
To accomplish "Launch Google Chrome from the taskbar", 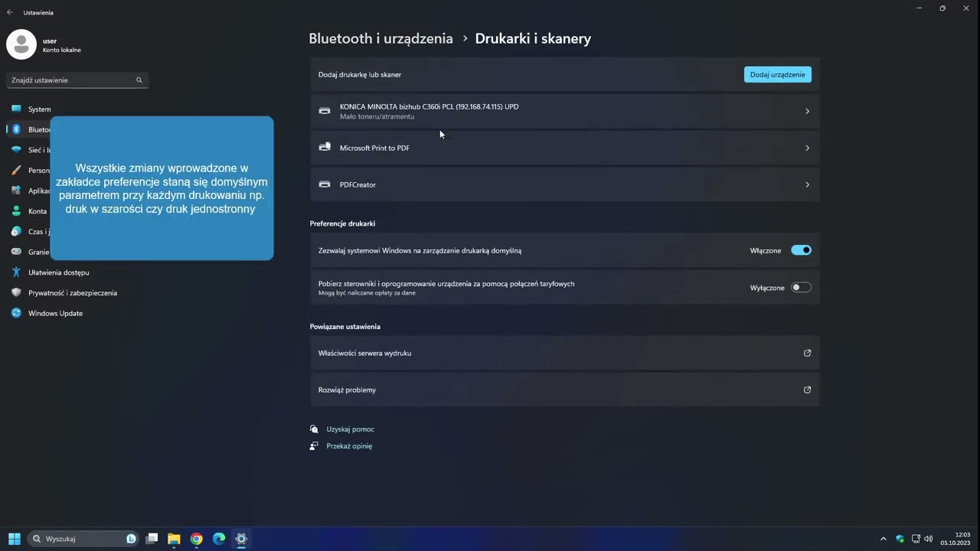I will click(196, 539).
